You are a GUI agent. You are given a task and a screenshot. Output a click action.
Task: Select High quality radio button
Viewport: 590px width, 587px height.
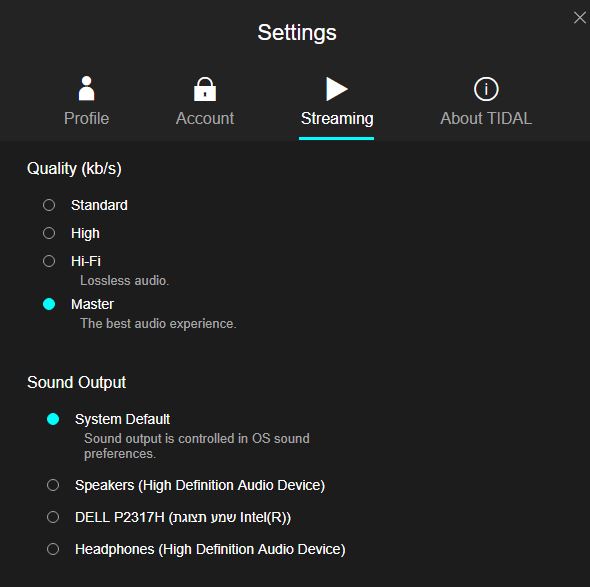click(49, 233)
